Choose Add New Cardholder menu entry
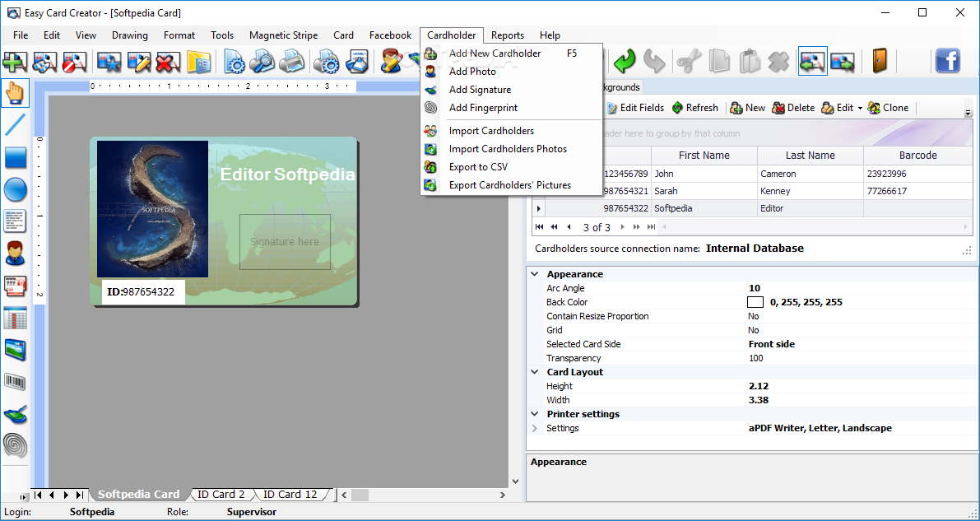Viewport: 980px width, 521px height. coord(511,53)
